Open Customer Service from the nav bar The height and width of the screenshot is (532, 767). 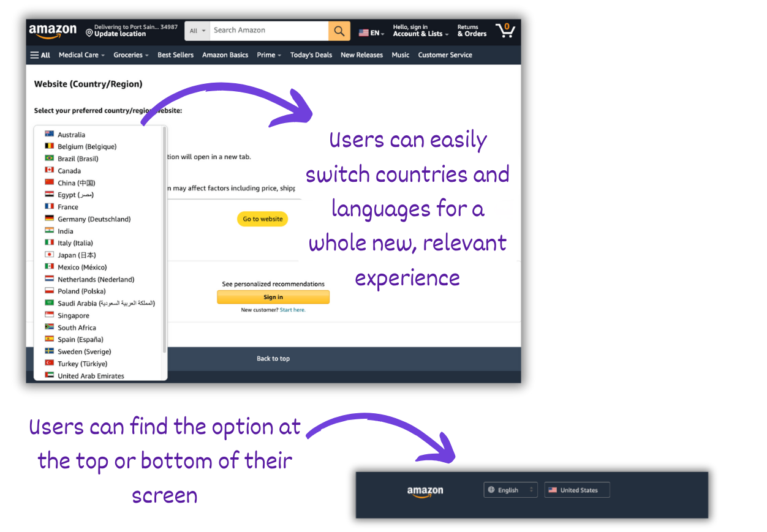445,54
